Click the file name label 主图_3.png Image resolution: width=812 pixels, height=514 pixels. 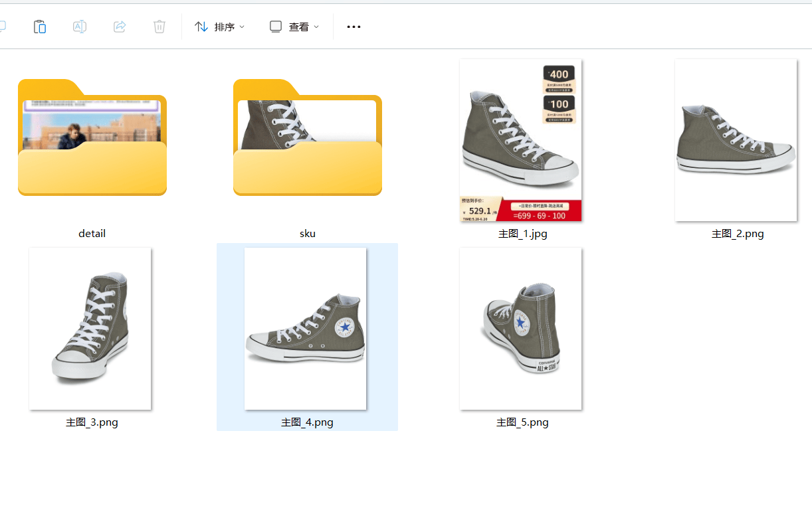(92, 422)
